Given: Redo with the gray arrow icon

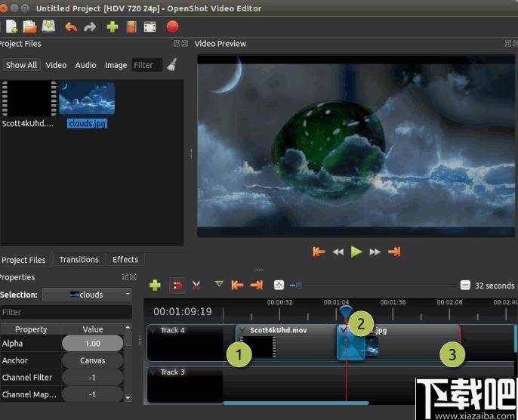Looking at the screenshot, I should [90, 26].
